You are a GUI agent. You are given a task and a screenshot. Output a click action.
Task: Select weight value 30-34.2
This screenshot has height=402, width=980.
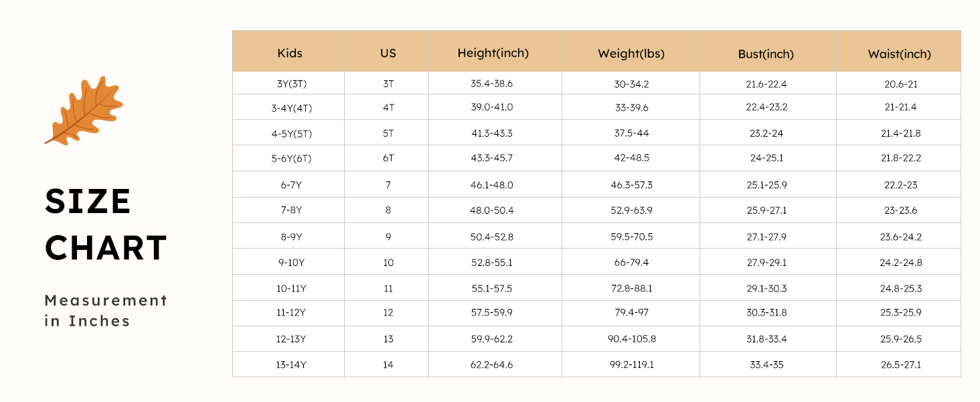point(631,84)
